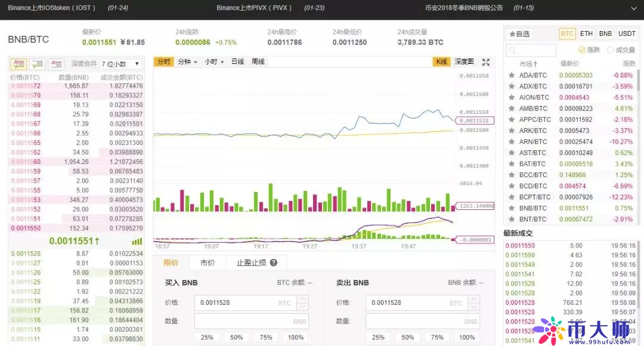Switch to the 止盈止损 stop-limit tab
The image size is (644, 346).
(256, 262)
